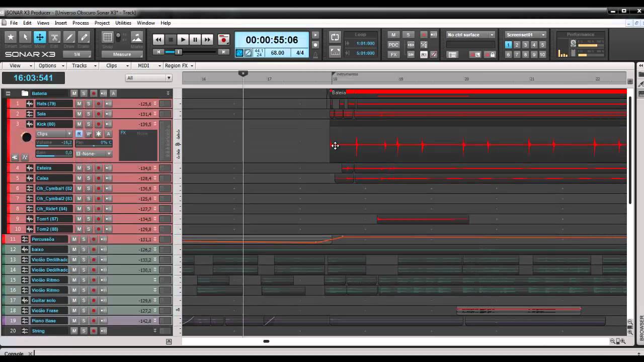
Task: Adjust the Kick track Pan slider
Action: 94,143
